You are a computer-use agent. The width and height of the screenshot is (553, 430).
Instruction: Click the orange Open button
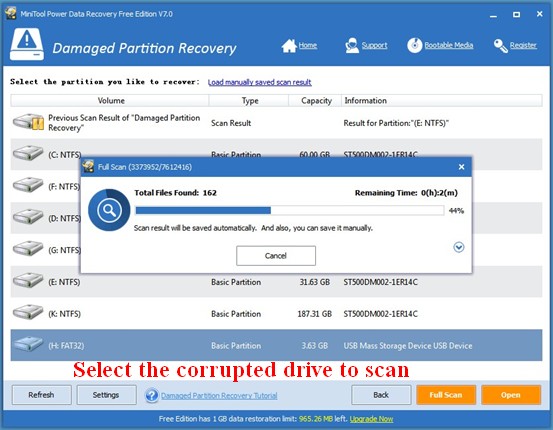(x=511, y=395)
